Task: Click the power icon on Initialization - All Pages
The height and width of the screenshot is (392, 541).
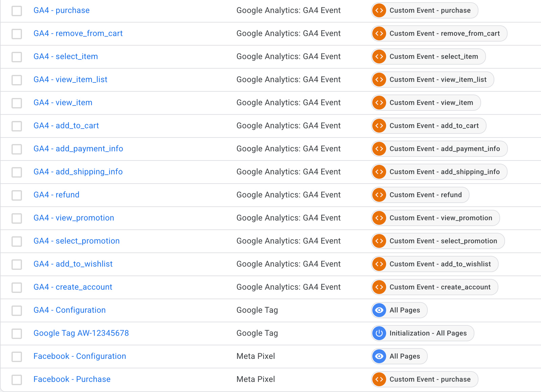Action: 379,333
